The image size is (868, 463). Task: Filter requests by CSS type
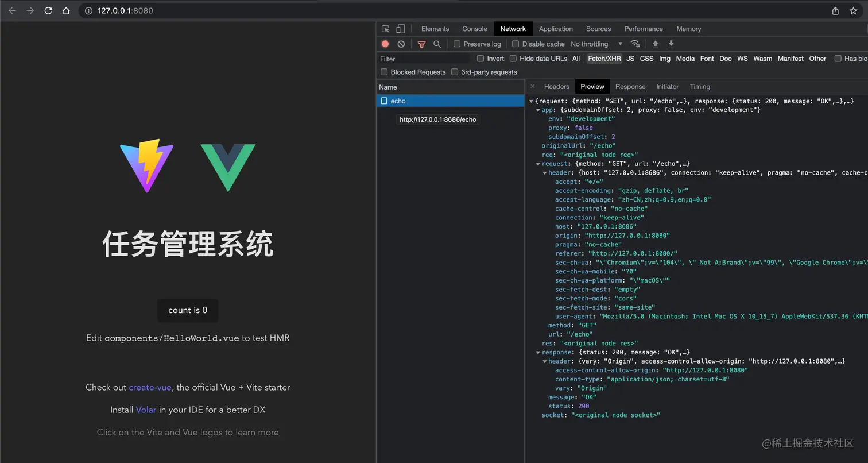tap(646, 59)
